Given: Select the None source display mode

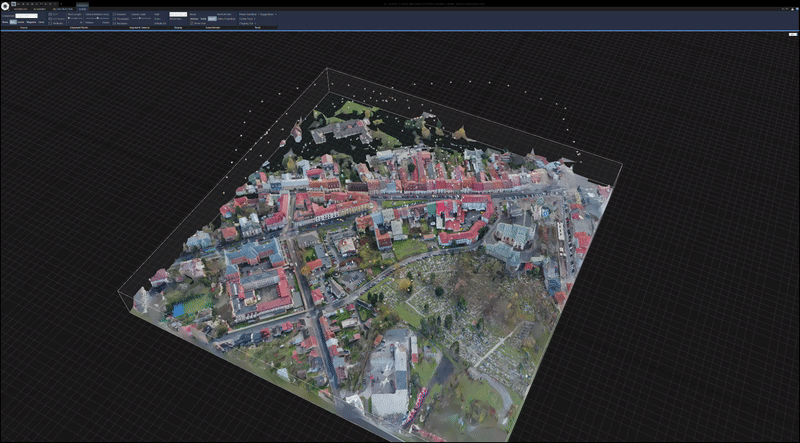Looking at the screenshot, I should tap(5, 21).
